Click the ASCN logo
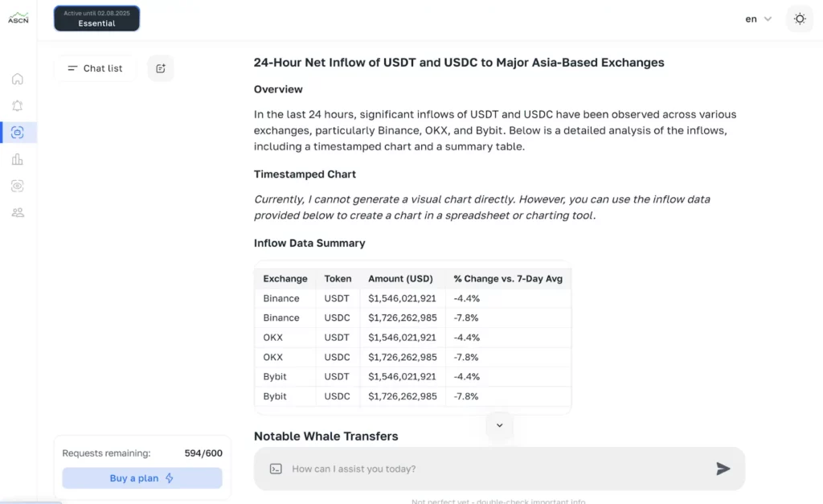The image size is (823, 504). point(18,18)
